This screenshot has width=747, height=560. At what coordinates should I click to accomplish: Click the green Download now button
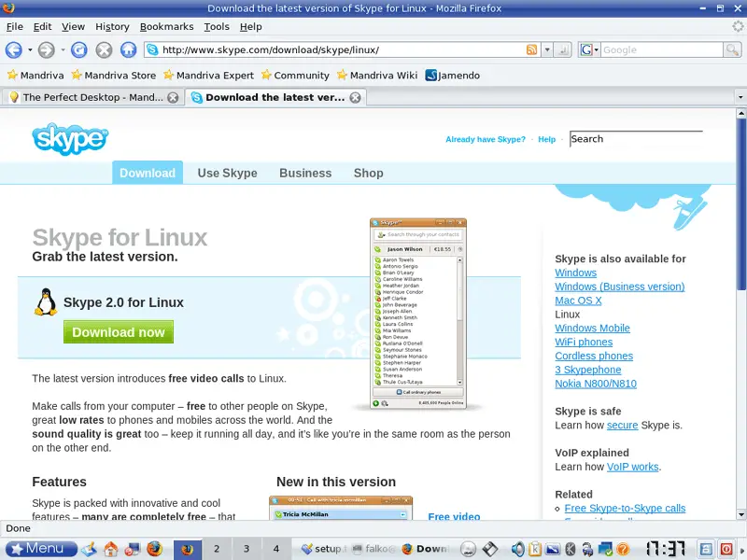119,332
